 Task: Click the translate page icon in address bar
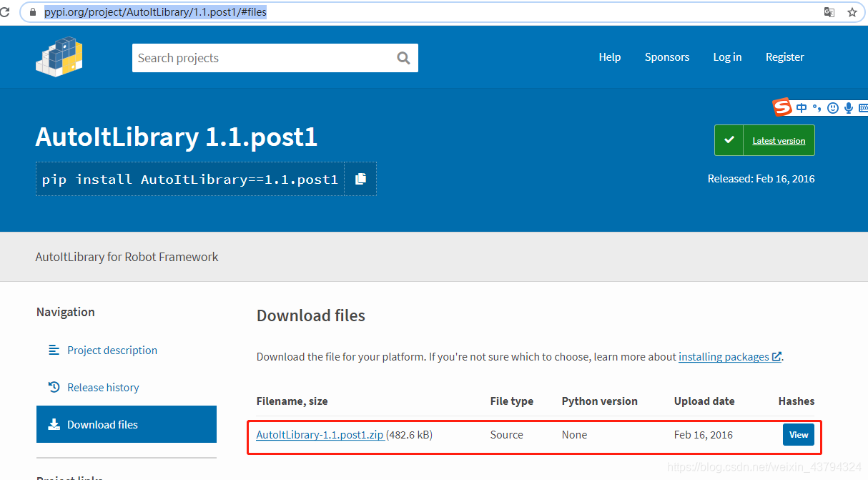coord(829,12)
